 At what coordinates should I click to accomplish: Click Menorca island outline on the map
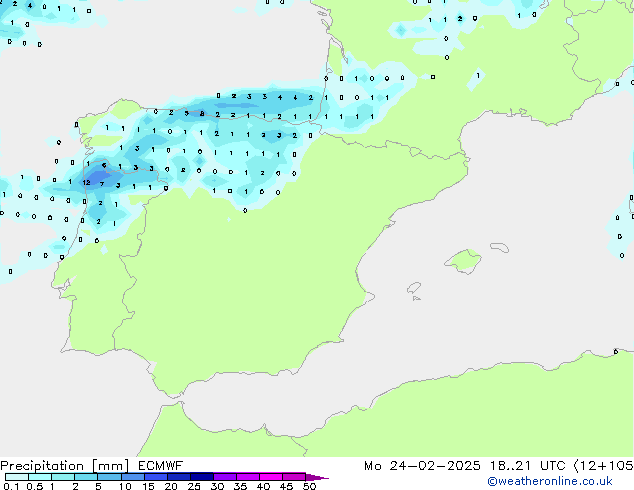(499, 247)
